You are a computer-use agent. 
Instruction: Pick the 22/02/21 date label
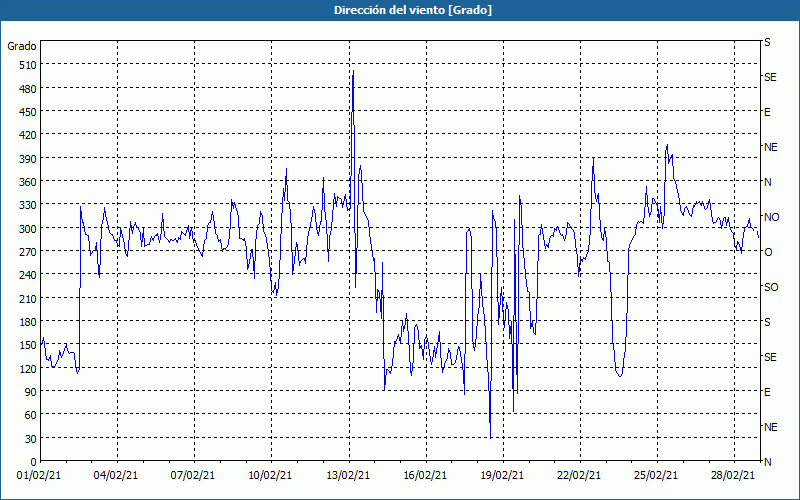(x=579, y=476)
